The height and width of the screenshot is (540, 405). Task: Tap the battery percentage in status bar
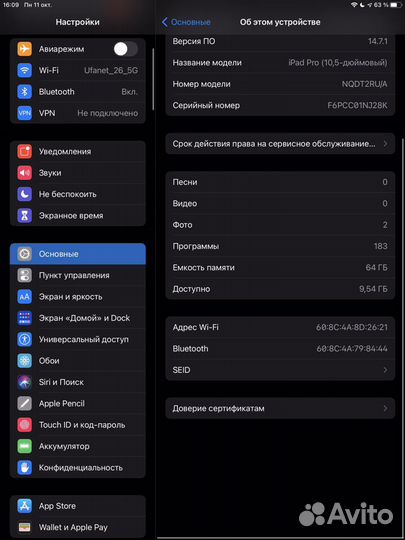click(381, 5)
